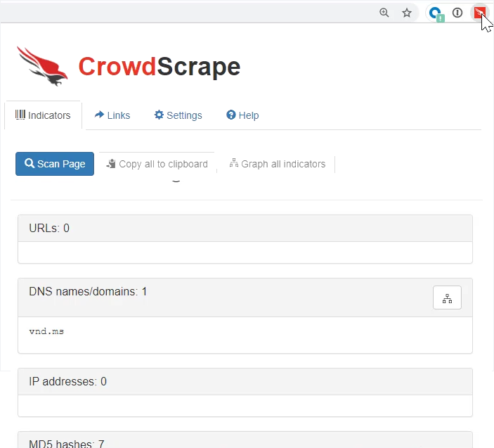The width and height of the screenshot is (494, 448).
Task: Open the red CrowdScrape extension icon
Action: coord(480,13)
